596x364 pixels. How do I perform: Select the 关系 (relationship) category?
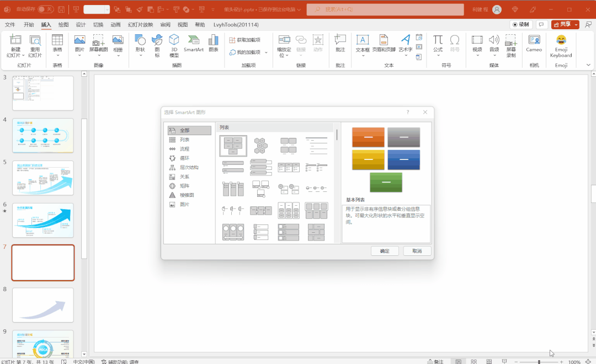189,176
